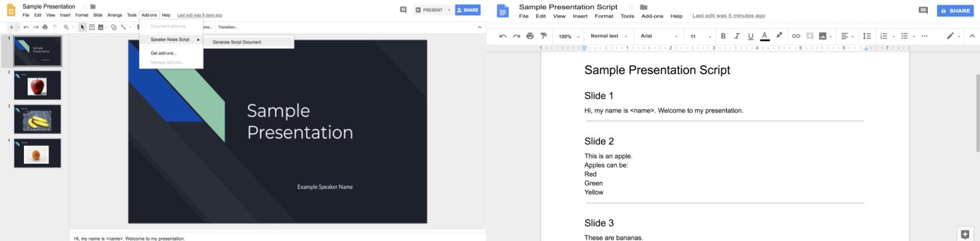The image size is (980, 241).
Task: Share the Sample Presentation
Action: (x=468, y=10)
